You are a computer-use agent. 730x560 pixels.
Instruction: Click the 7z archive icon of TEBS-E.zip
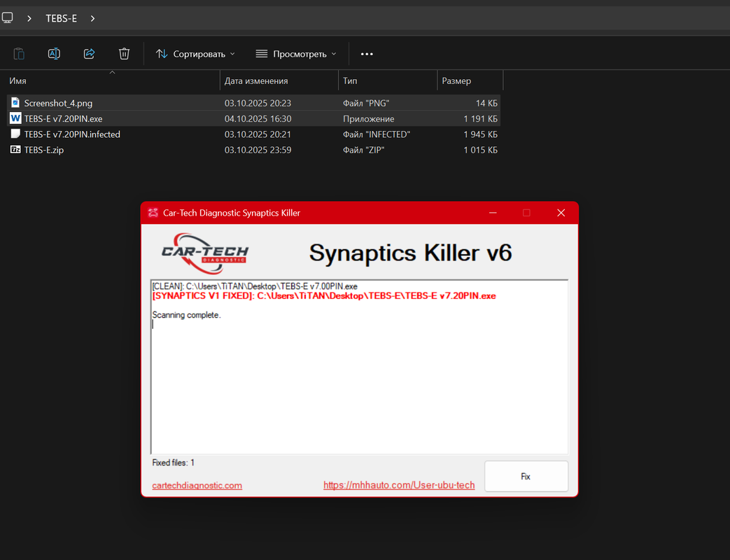click(x=15, y=149)
